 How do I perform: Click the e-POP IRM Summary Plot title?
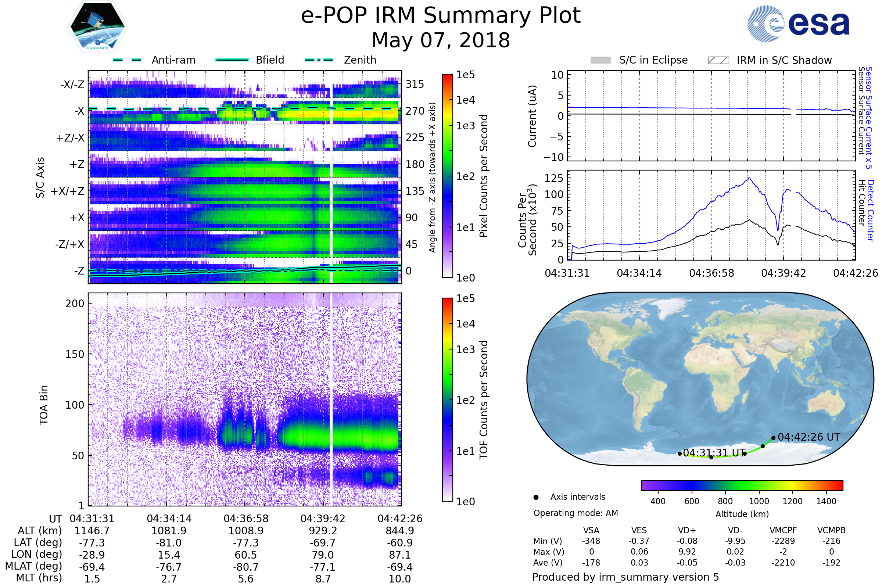pos(441,16)
